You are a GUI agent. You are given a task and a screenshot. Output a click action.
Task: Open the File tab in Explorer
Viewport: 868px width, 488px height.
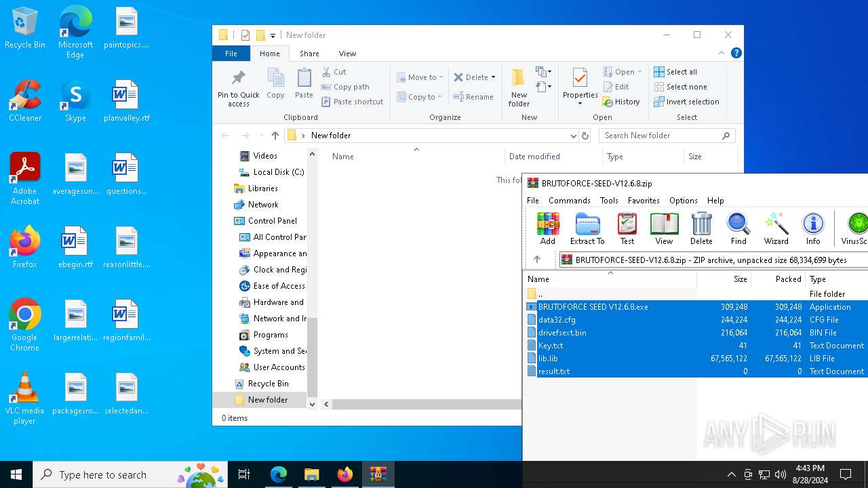tap(231, 54)
